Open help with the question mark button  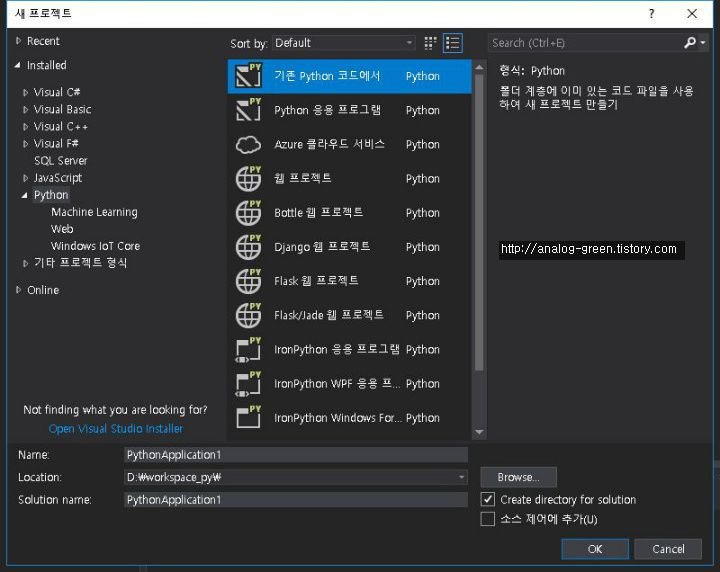click(x=652, y=13)
